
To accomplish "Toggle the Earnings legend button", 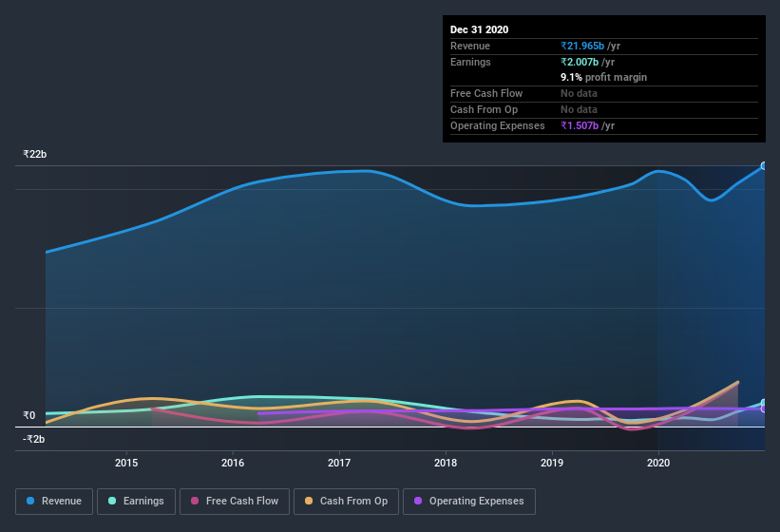I will tap(136, 502).
